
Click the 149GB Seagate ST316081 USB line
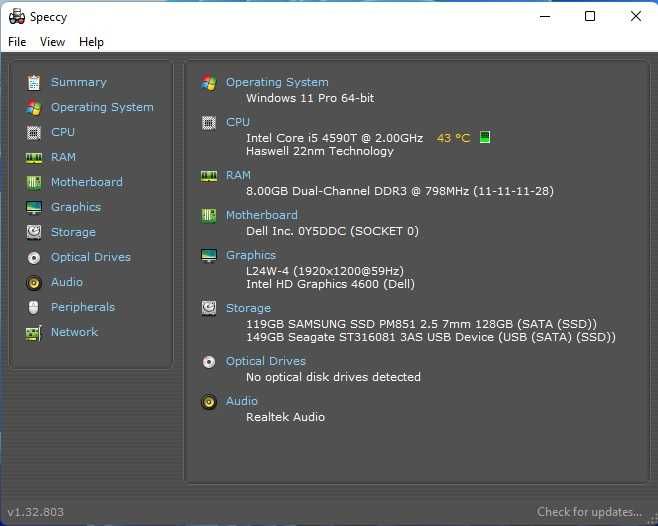tap(431, 337)
